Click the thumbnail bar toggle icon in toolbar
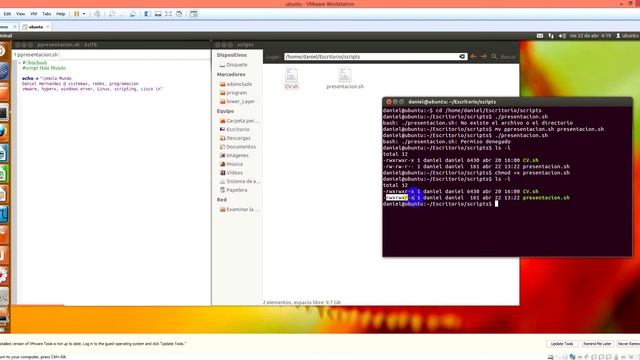The height and width of the screenshot is (360, 640). pos(194,13)
